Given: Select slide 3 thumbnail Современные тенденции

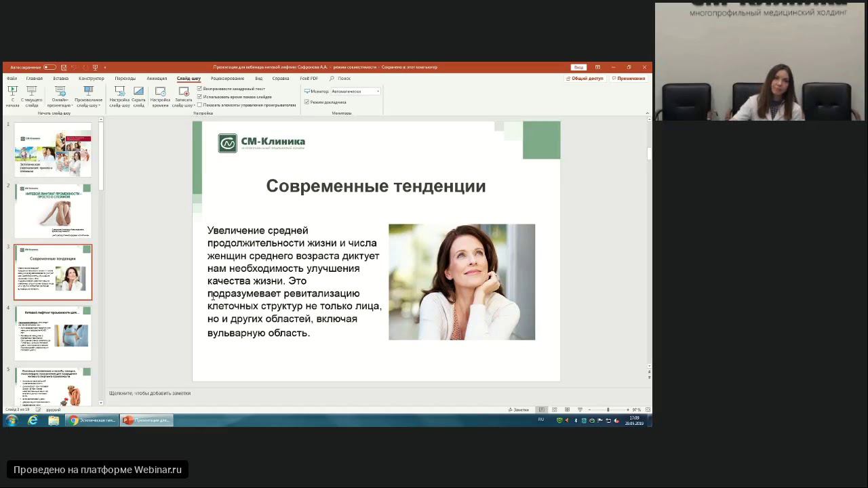Looking at the screenshot, I should point(53,272).
